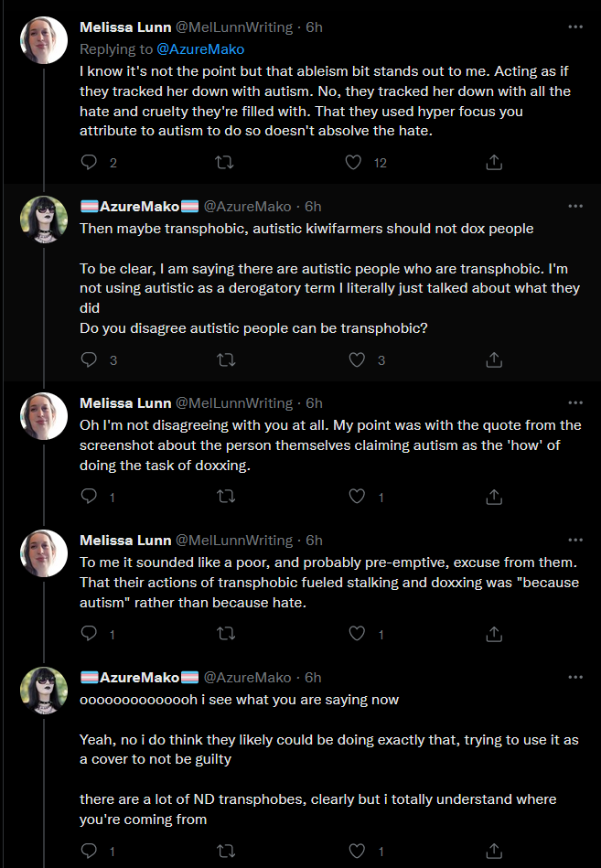Share Melissa Lunn's first tweet
Image resolution: width=601 pixels, height=868 pixels.
494,162
